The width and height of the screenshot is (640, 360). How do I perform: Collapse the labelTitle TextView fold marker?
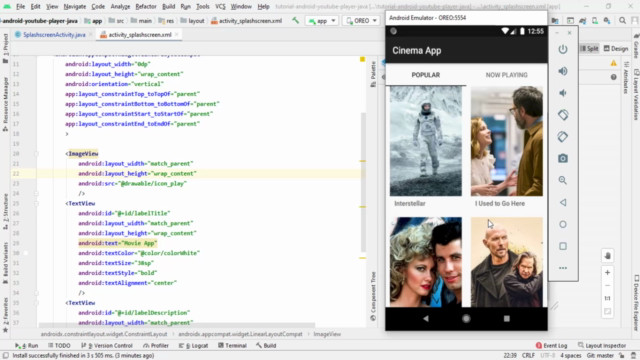pos(36,203)
